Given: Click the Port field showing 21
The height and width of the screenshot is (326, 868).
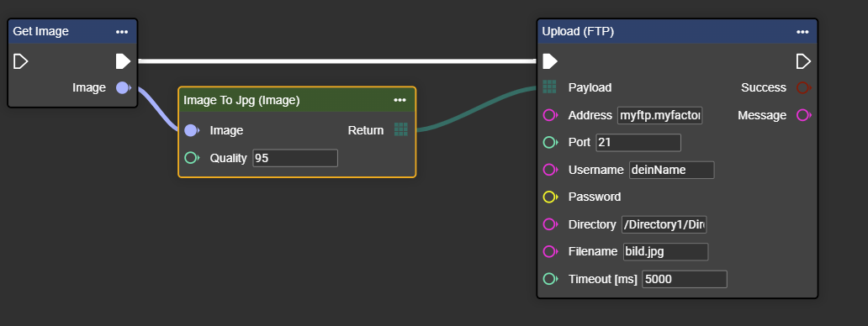Looking at the screenshot, I should (638, 142).
